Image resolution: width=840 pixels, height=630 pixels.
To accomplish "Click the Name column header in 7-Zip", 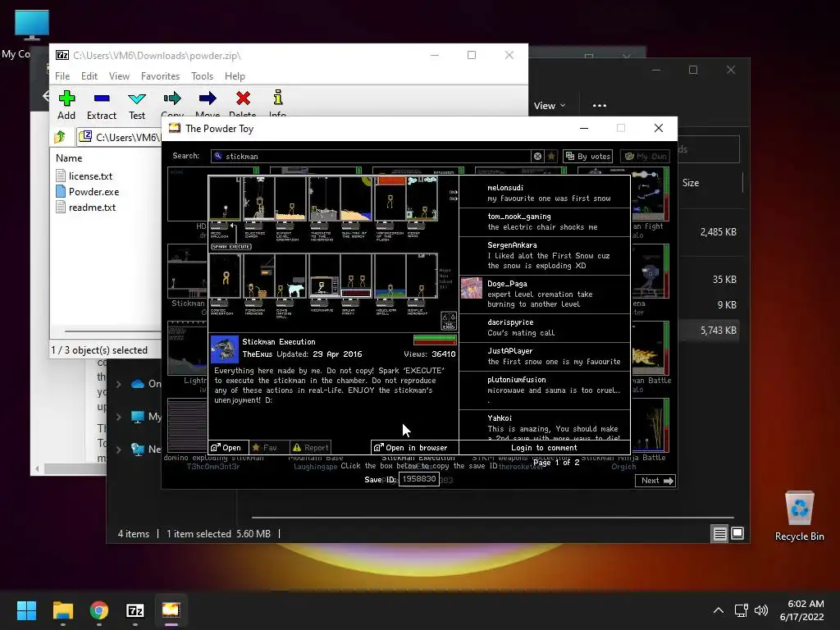I will click(x=69, y=158).
